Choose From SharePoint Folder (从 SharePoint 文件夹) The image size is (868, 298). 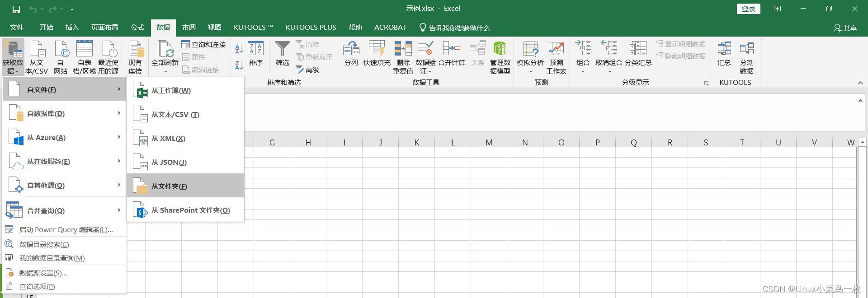click(185, 210)
